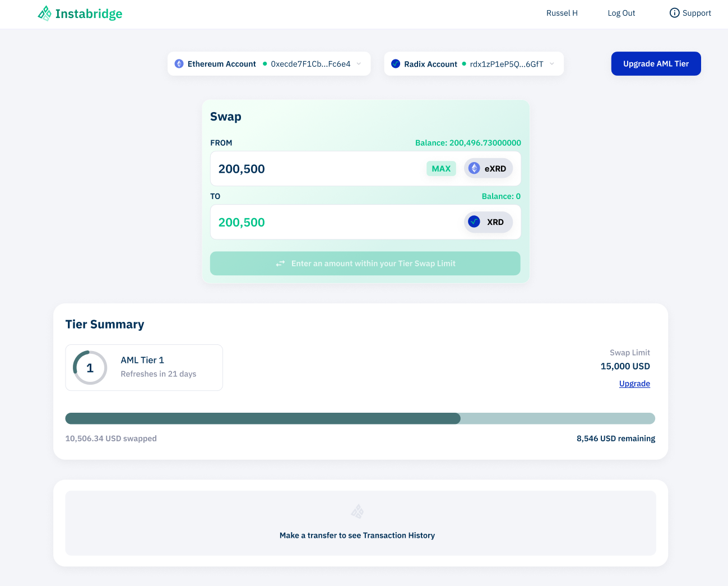Click Radix address rdx1zP1eP5Q...6GfT
Image resolution: width=728 pixels, height=586 pixels.
click(507, 64)
